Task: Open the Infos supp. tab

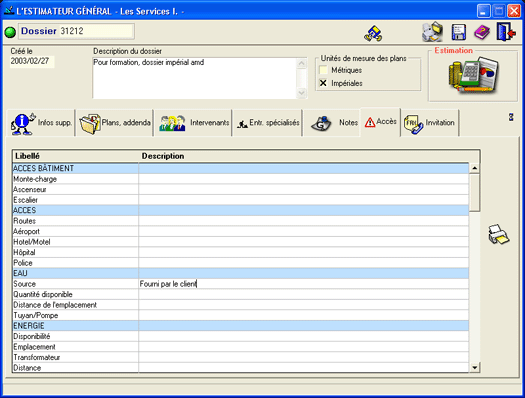Action: click(x=41, y=123)
